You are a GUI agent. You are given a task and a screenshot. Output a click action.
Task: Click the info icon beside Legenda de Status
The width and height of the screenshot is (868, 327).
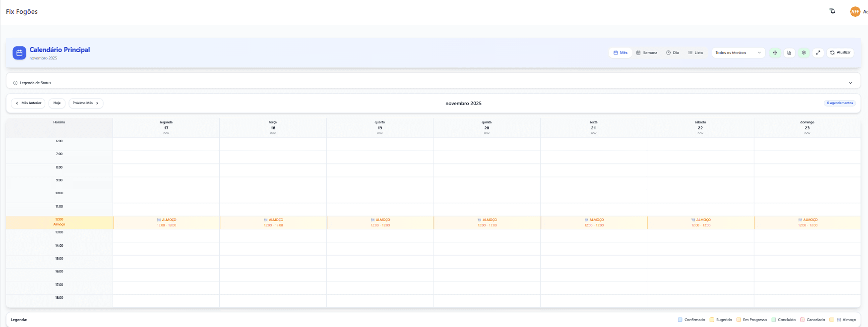15,83
